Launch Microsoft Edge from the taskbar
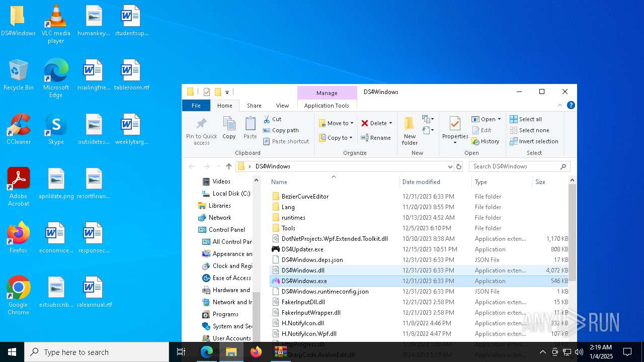Screen dimensions: 644x362 click(x=207, y=352)
